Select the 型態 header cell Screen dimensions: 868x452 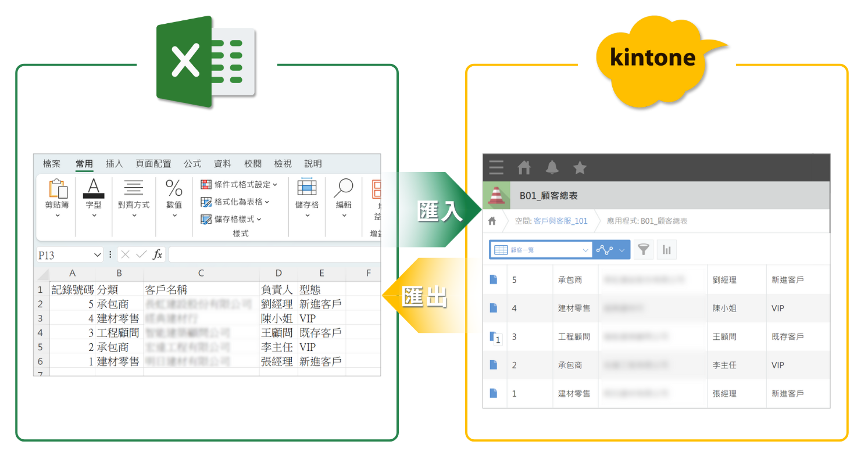coord(322,289)
